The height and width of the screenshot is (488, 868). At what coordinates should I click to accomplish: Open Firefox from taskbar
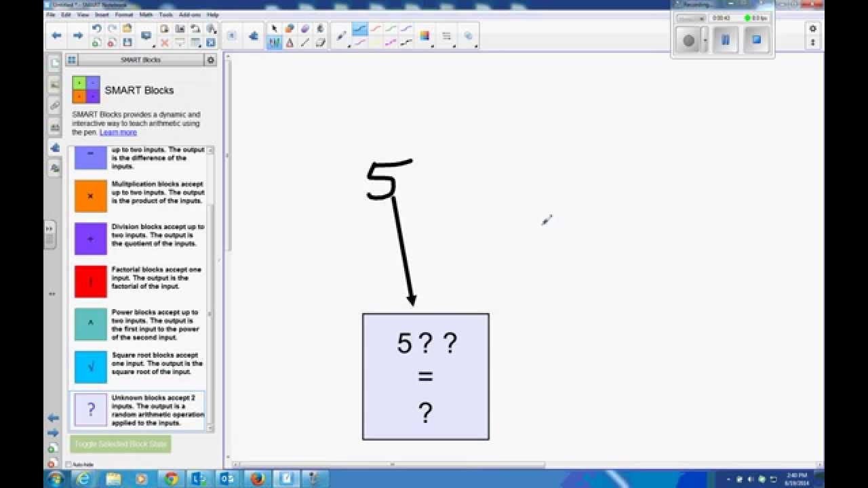(x=257, y=479)
